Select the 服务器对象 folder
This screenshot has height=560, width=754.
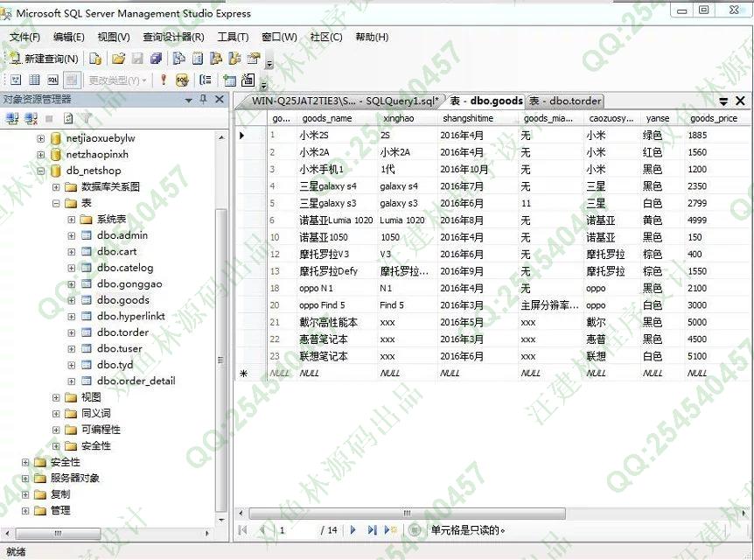75,479
